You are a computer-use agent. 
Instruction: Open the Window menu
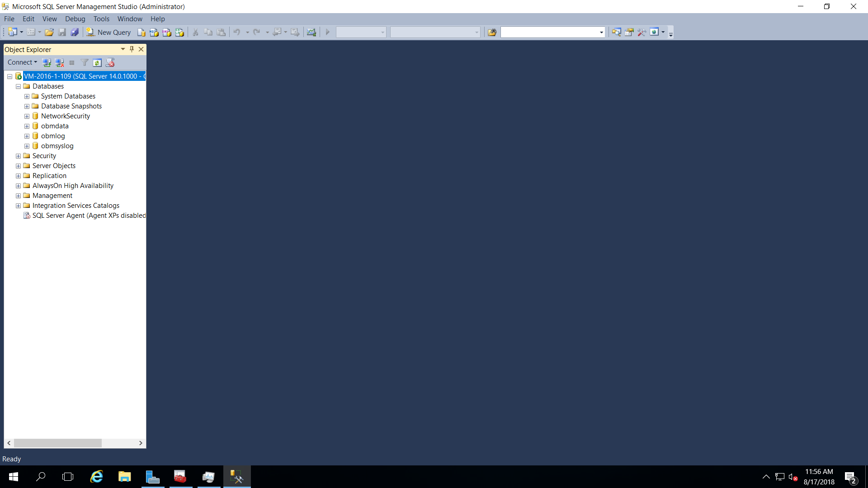click(x=130, y=19)
